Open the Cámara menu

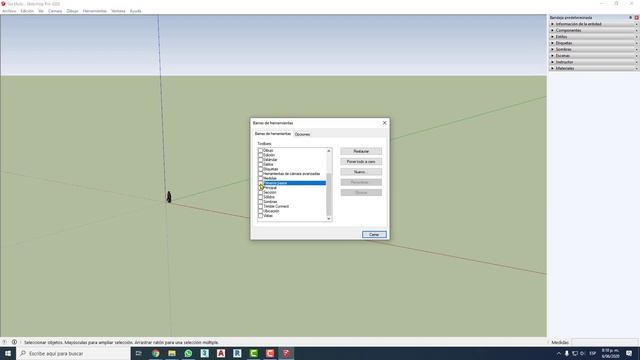55,11
